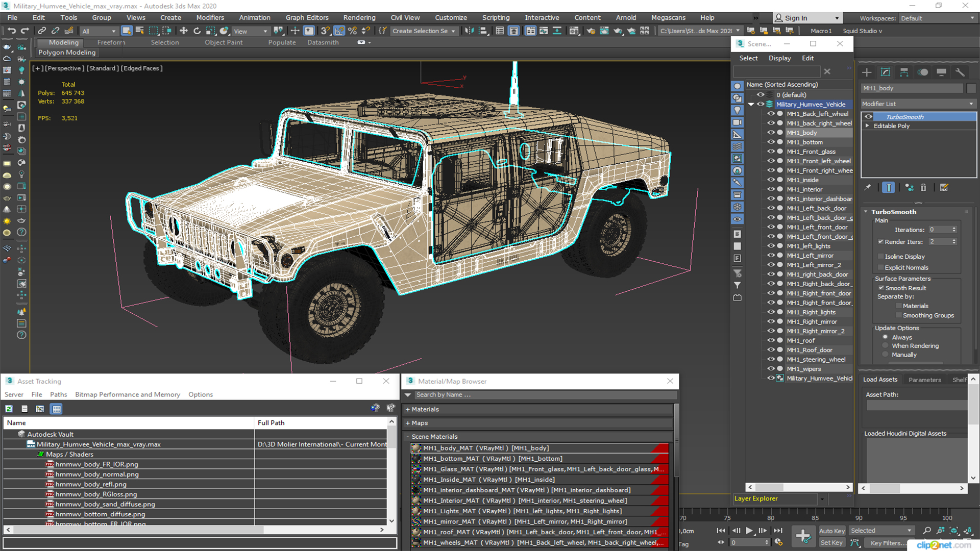Click Time Configuration clock icon
The width and height of the screenshot is (980, 551).
778,542
